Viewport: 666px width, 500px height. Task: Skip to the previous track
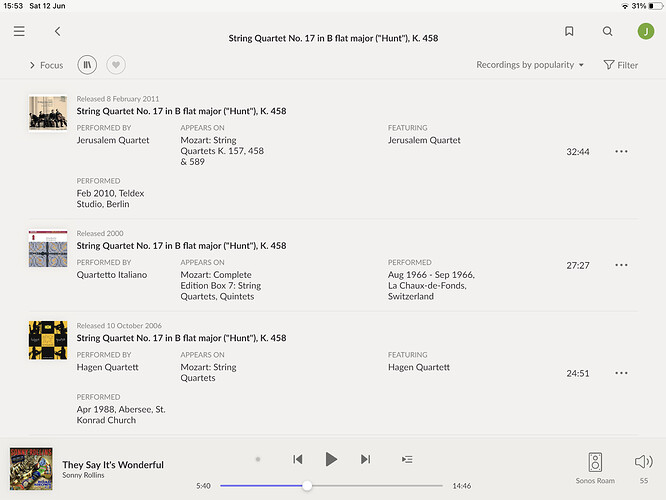[x=298, y=459]
